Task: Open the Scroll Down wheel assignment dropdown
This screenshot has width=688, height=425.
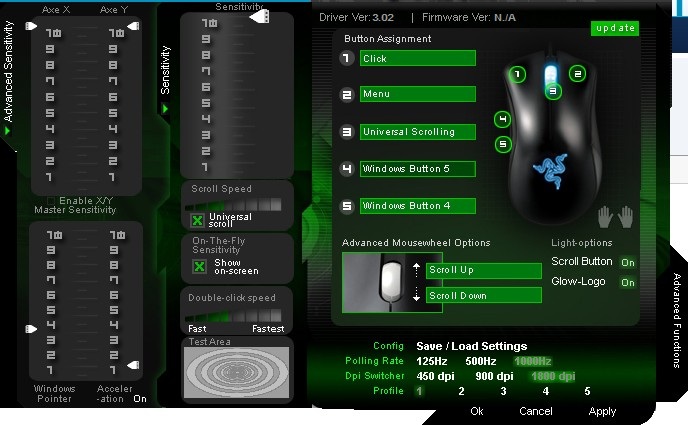Action: [x=484, y=295]
